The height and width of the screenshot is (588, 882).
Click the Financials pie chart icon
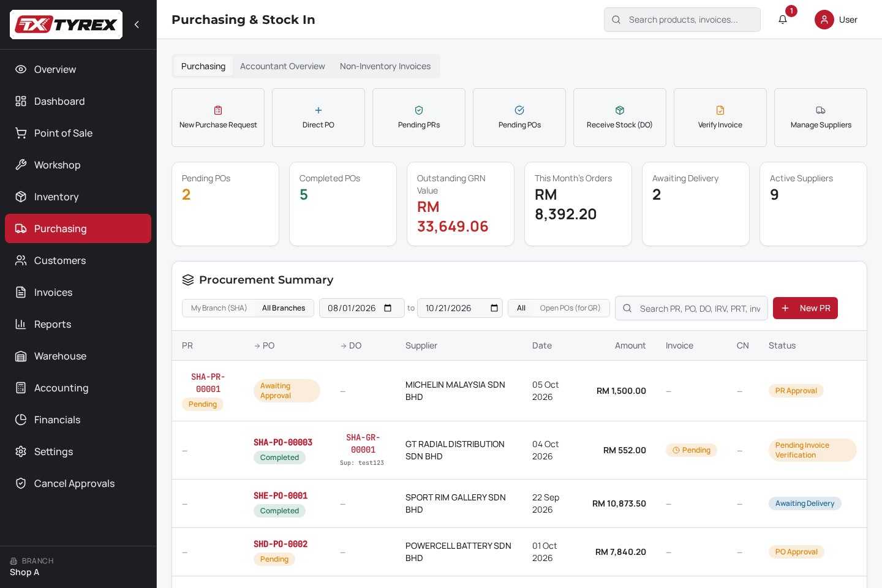tap(21, 420)
